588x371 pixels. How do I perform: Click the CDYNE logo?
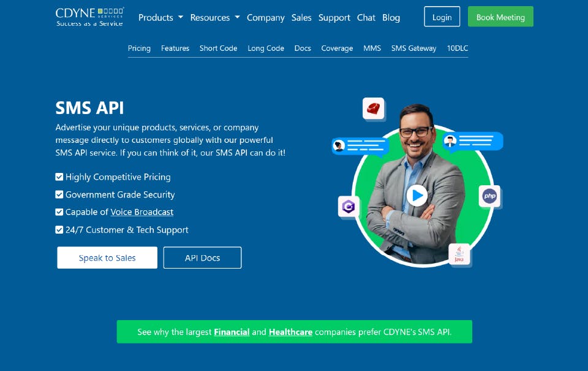(x=89, y=17)
